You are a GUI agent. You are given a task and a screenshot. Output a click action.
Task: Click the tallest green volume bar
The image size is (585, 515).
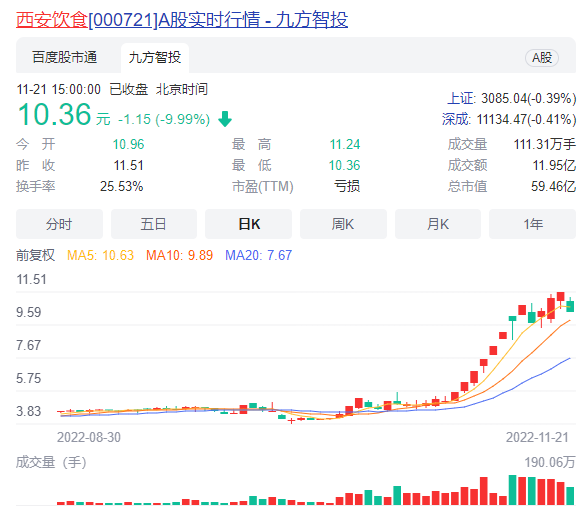point(513,490)
